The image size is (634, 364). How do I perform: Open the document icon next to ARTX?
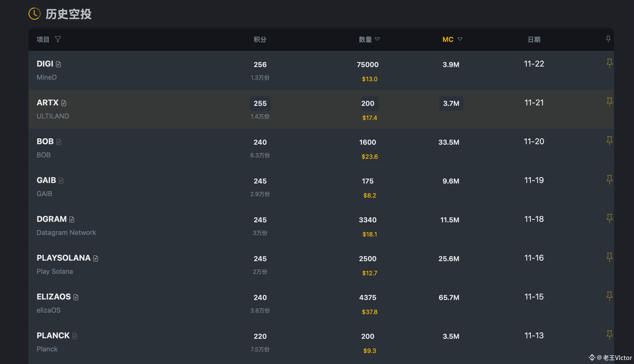[64, 103]
